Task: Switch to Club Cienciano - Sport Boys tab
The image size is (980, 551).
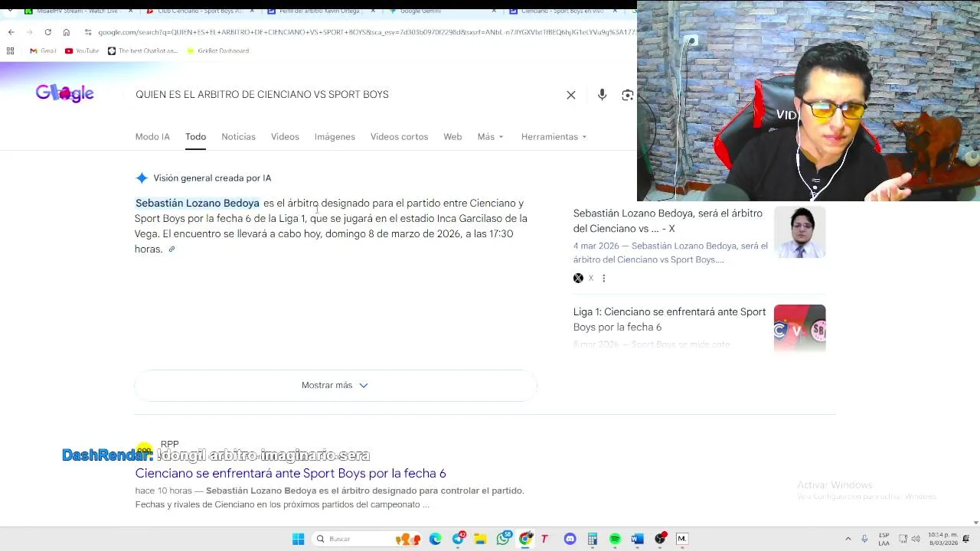Action: [199, 11]
